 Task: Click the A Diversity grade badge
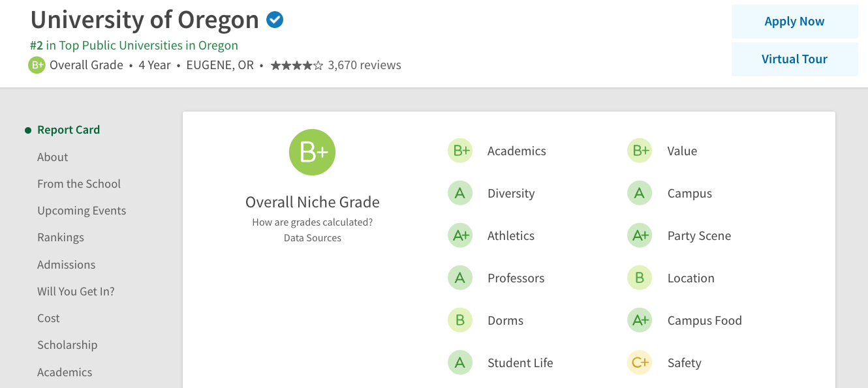pos(460,194)
